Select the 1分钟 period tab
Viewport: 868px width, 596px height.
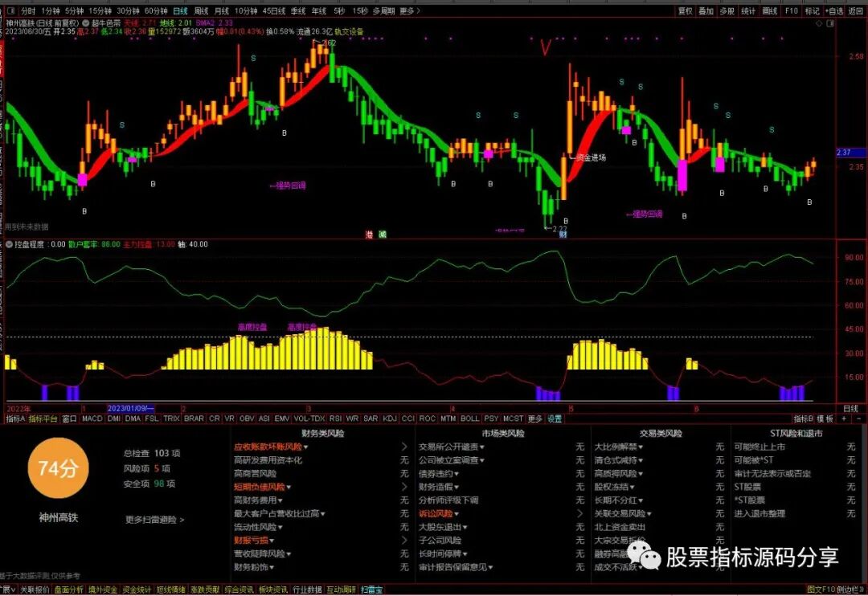[x=51, y=10]
